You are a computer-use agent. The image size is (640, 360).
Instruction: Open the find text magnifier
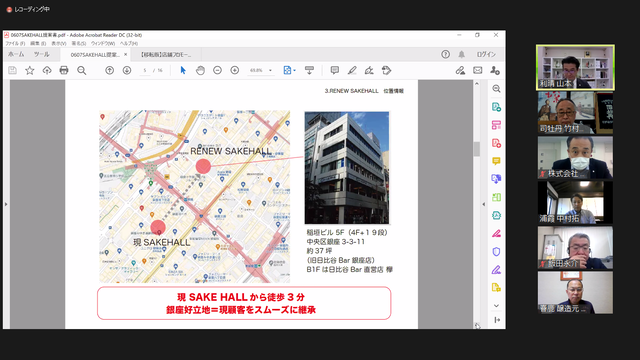(82, 71)
